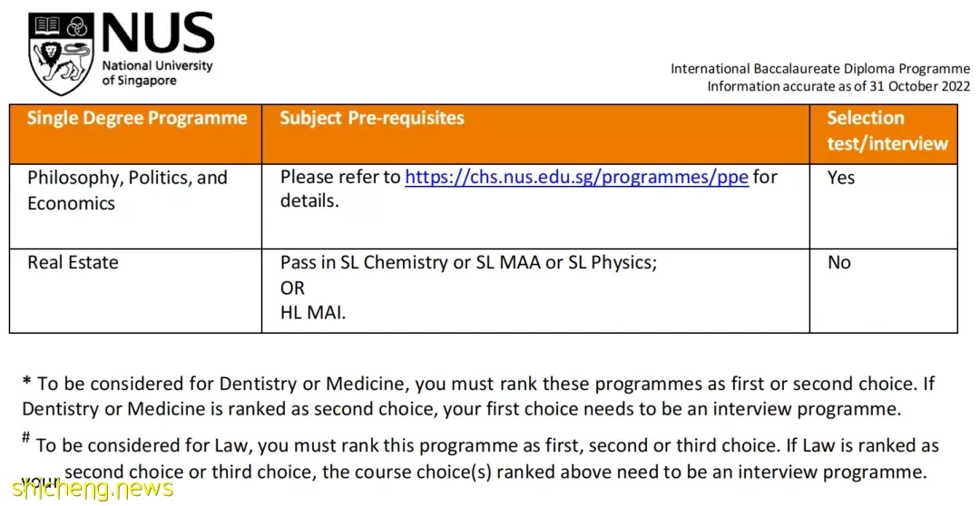Select the Subject Pre-requisites column header
Image resolution: width=980 pixels, height=506 pixels.
coord(372,118)
